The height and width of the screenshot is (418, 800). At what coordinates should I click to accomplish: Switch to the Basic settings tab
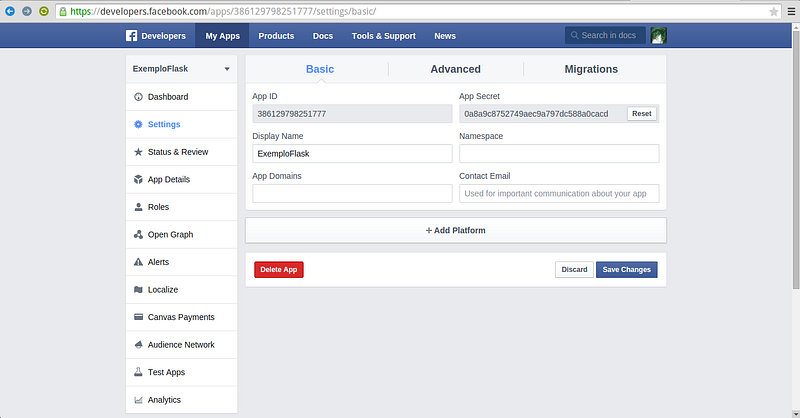[x=320, y=69]
